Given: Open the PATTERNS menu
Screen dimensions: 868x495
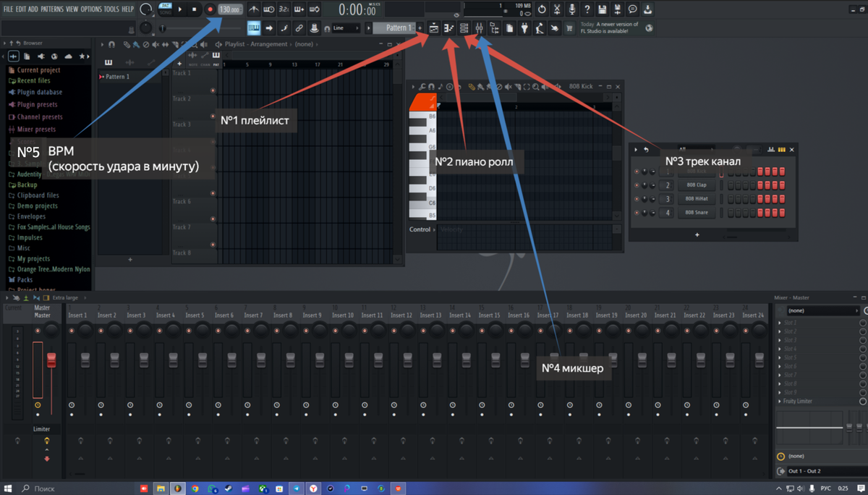Looking at the screenshot, I should tap(52, 9).
